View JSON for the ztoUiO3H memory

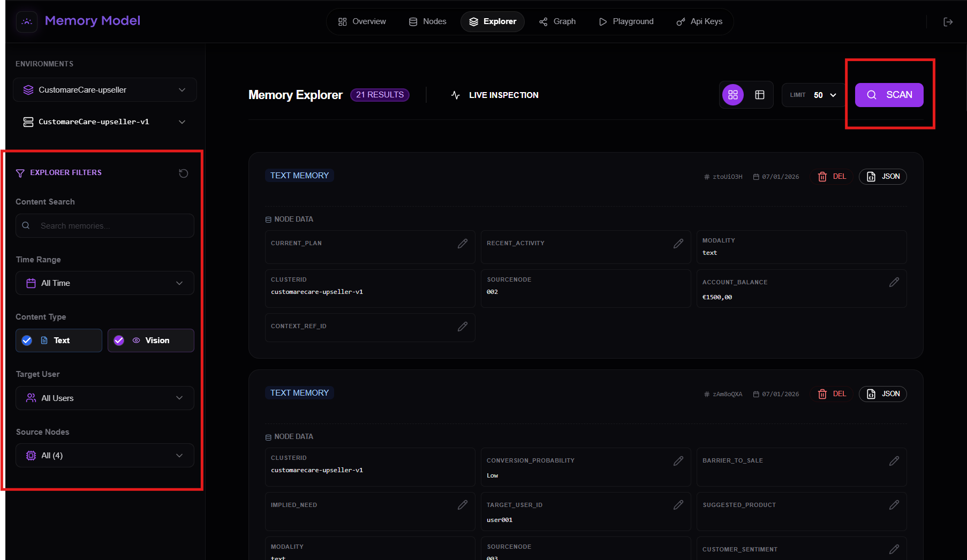[x=882, y=177]
